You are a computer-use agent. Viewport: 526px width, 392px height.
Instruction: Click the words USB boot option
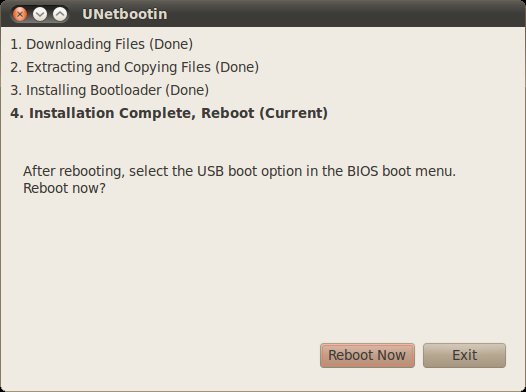coord(249,171)
